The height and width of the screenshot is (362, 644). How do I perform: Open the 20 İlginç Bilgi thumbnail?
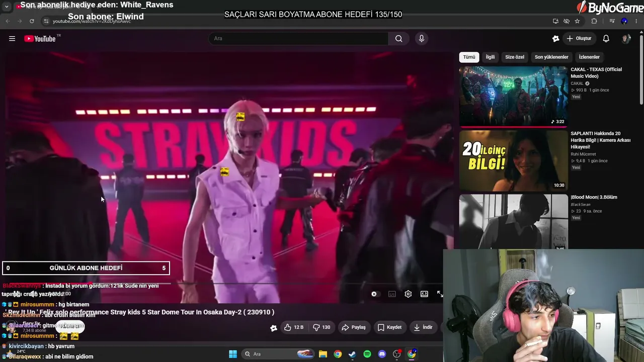(513, 161)
